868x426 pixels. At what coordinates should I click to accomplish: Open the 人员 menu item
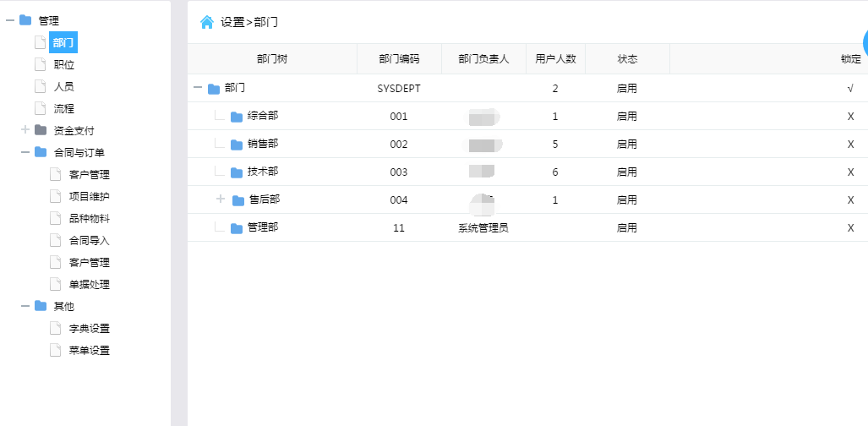click(x=64, y=86)
